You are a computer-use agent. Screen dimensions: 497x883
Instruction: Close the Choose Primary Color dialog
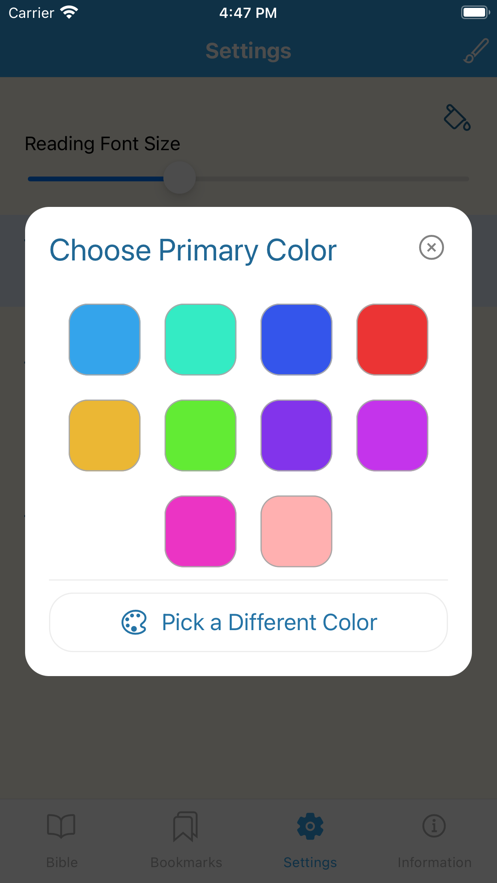tap(431, 247)
